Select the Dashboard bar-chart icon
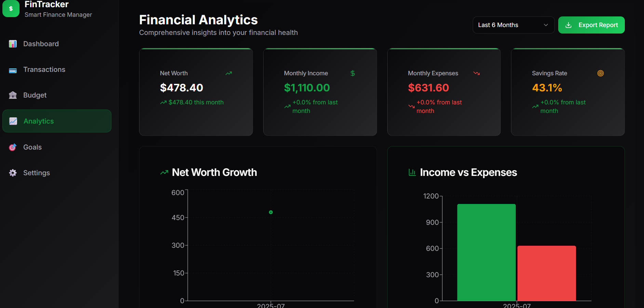The width and height of the screenshot is (644, 308). (x=13, y=44)
